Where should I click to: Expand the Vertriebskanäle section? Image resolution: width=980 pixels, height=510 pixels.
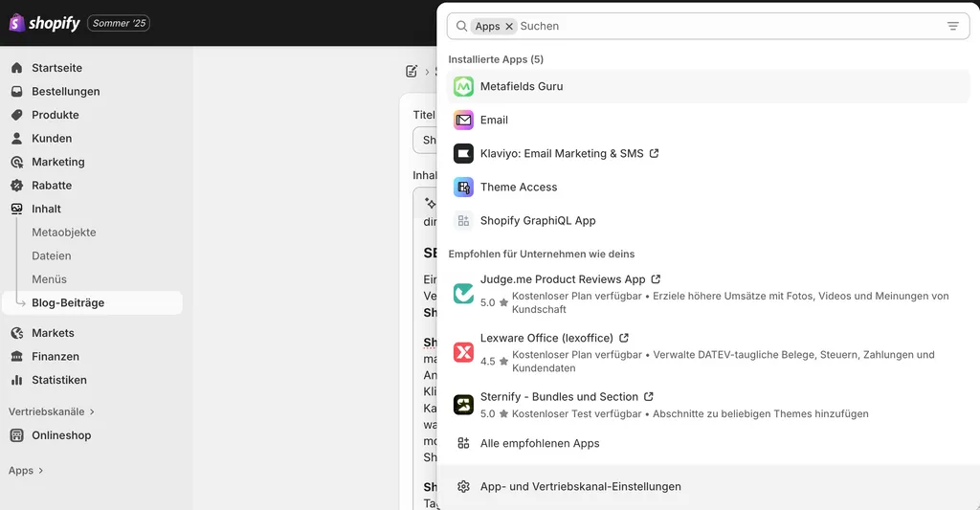point(52,411)
